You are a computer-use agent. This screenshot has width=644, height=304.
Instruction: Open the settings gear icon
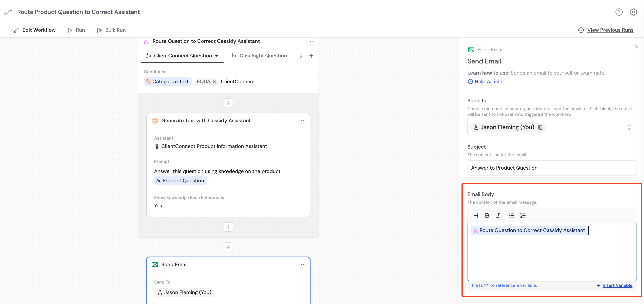pyautogui.click(x=633, y=12)
